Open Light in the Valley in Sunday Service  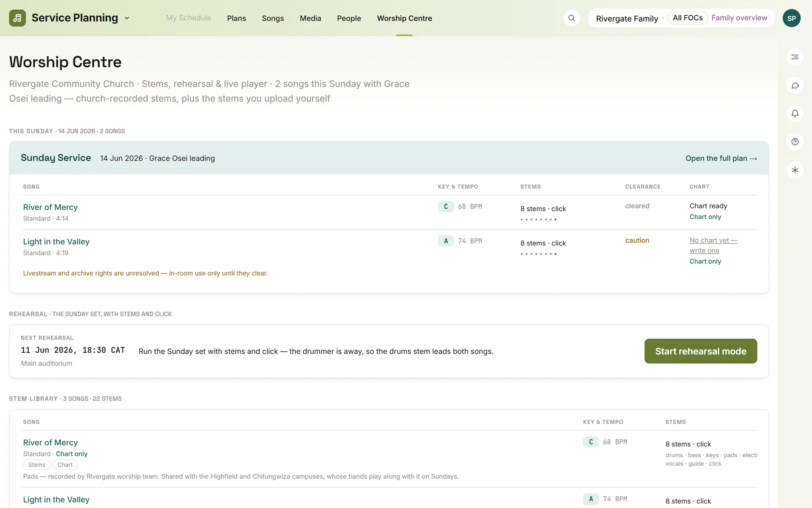point(56,242)
